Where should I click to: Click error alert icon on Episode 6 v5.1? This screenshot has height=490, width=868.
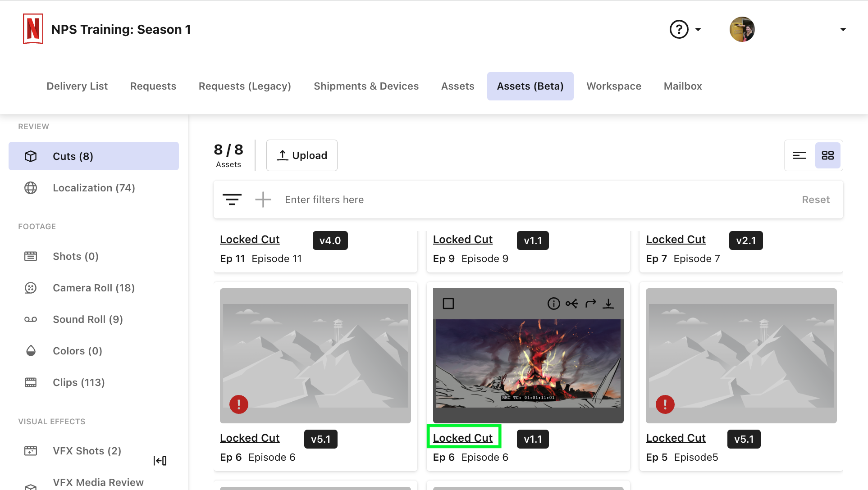(239, 404)
